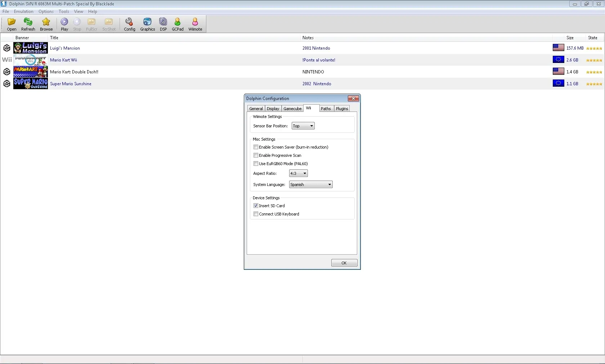Select the Luigi's Mansion banner image
The image size is (605, 364).
click(x=31, y=48)
